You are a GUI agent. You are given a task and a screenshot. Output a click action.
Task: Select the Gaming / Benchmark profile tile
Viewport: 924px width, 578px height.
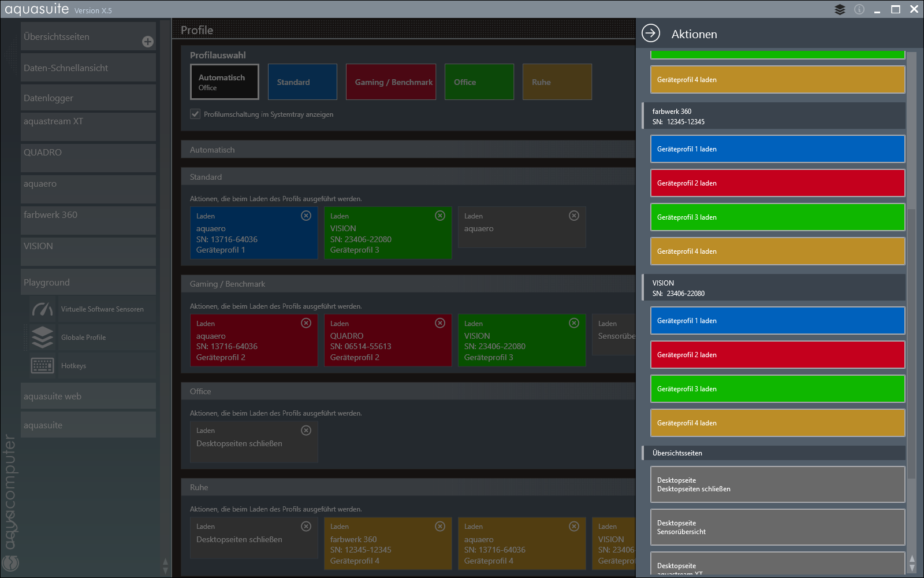[x=391, y=82]
